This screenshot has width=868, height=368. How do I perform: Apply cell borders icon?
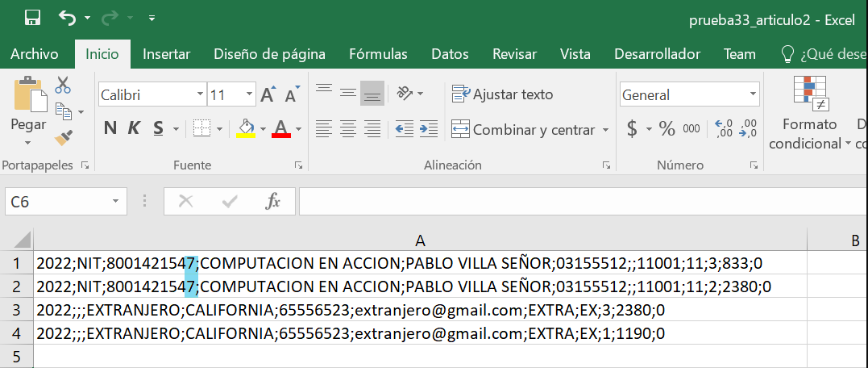[x=201, y=129]
